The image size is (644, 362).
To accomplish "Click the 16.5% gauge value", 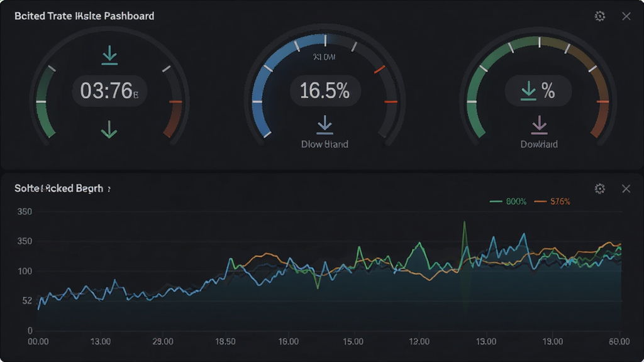I will pyautogui.click(x=325, y=90).
